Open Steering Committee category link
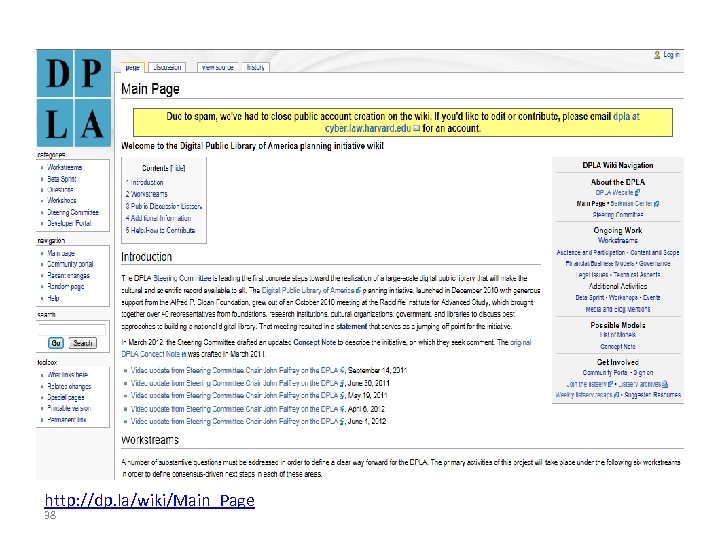The height and width of the screenshot is (540, 720). [73, 213]
